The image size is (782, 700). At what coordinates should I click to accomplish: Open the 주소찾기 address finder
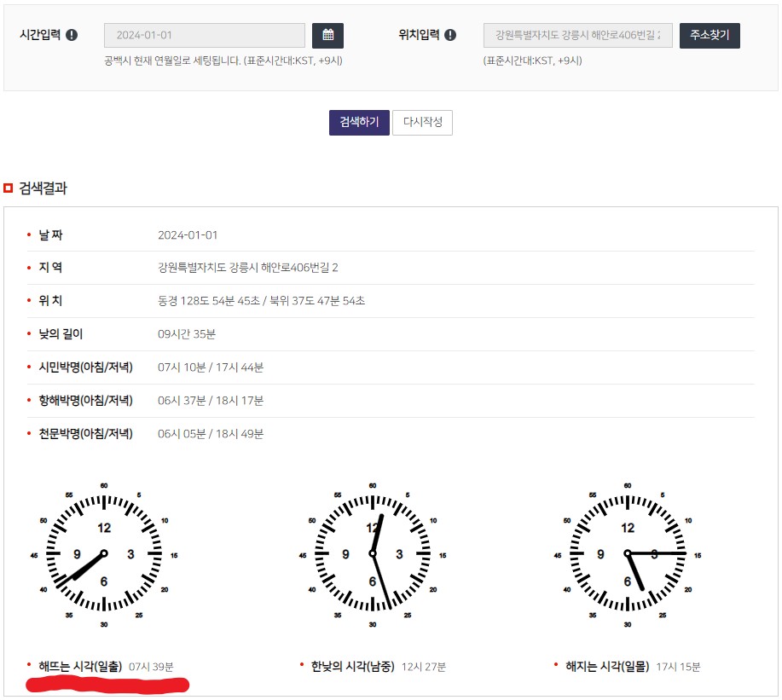pyautogui.click(x=709, y=36)
